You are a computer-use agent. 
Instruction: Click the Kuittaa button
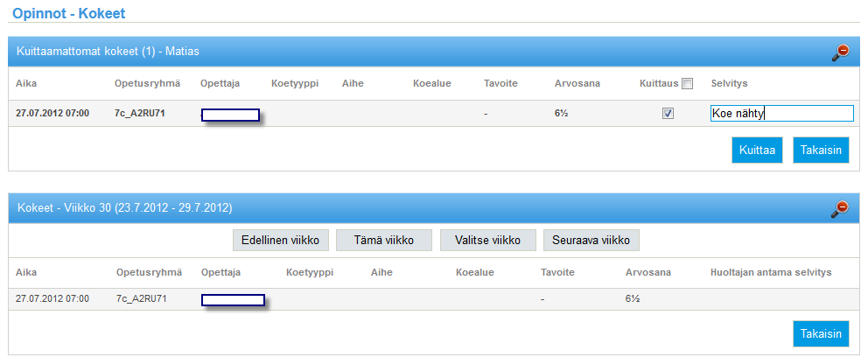point(757,150)
